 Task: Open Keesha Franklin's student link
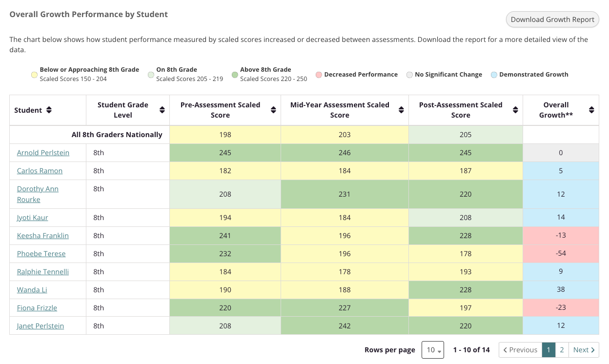point(43,236)
